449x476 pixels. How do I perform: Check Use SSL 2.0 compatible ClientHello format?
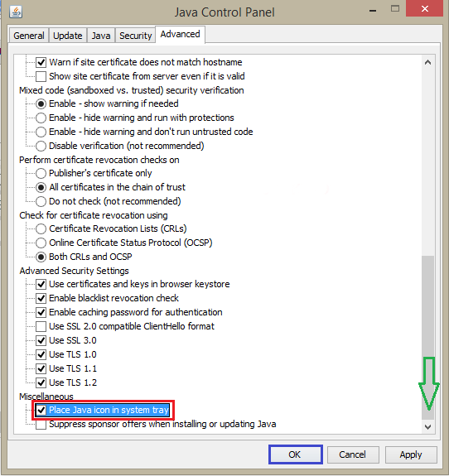(x=41, y=326)
